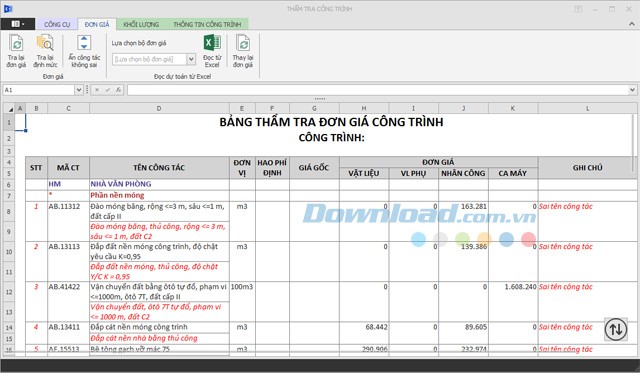Click red text Đắp cát nền nhà bằng thủ công

point(144,338)
